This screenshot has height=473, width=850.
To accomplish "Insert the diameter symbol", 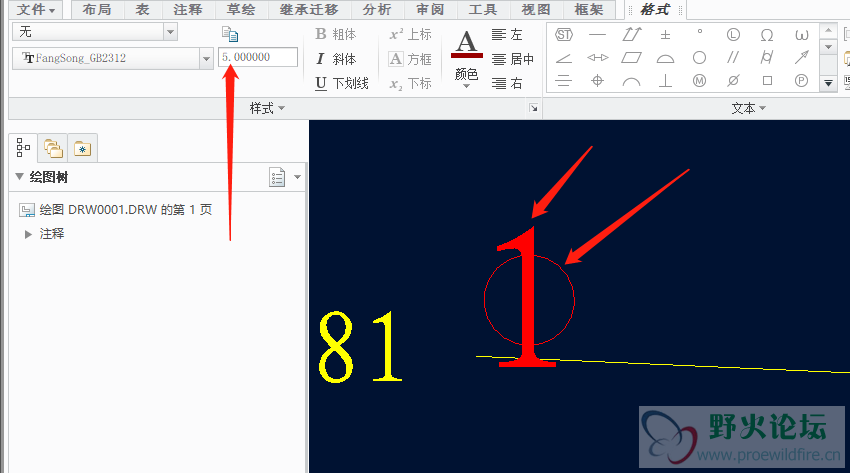I will point(733,81).
